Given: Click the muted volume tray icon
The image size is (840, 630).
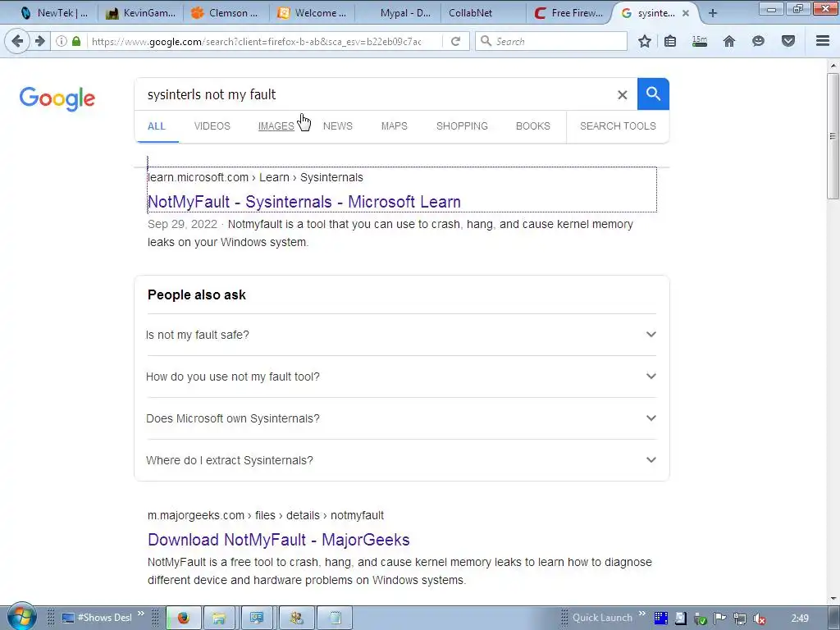Looking at the screenshot, I should pos(759,619).
